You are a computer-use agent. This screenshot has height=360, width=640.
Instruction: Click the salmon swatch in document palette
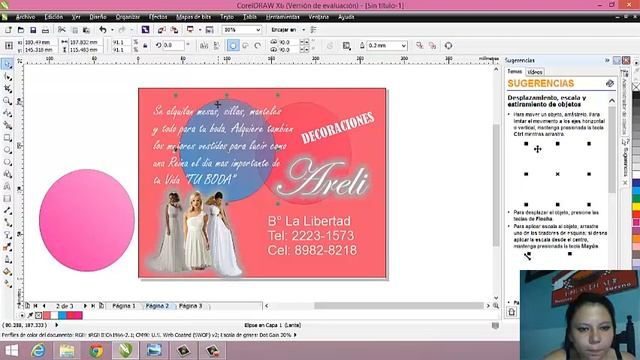(x=47, y=315)
